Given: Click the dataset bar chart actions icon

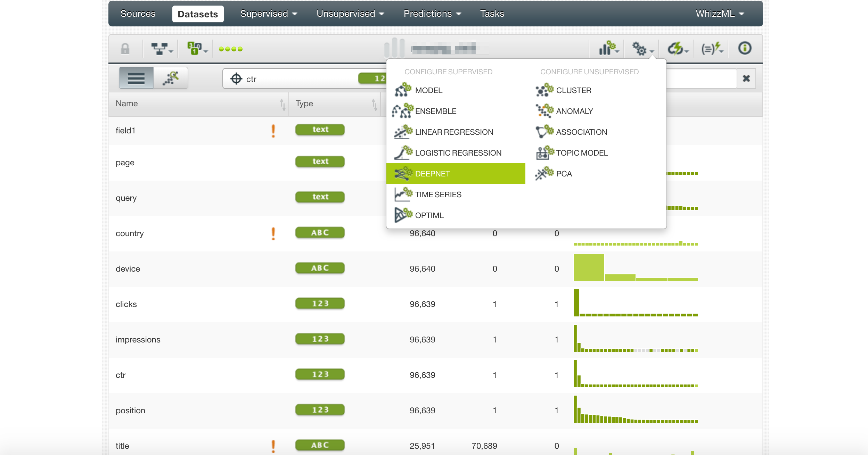Looking at the screenshot, I should pyautogui.click(x=608, y=49).
